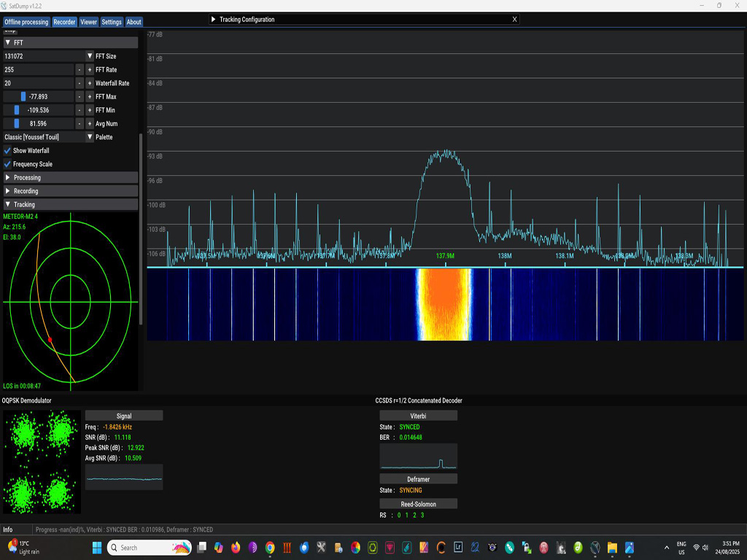Close the Tracking Configuration window
Viewport: 747px width, 560px height.
pyautogui.click(x=514, y=20)
